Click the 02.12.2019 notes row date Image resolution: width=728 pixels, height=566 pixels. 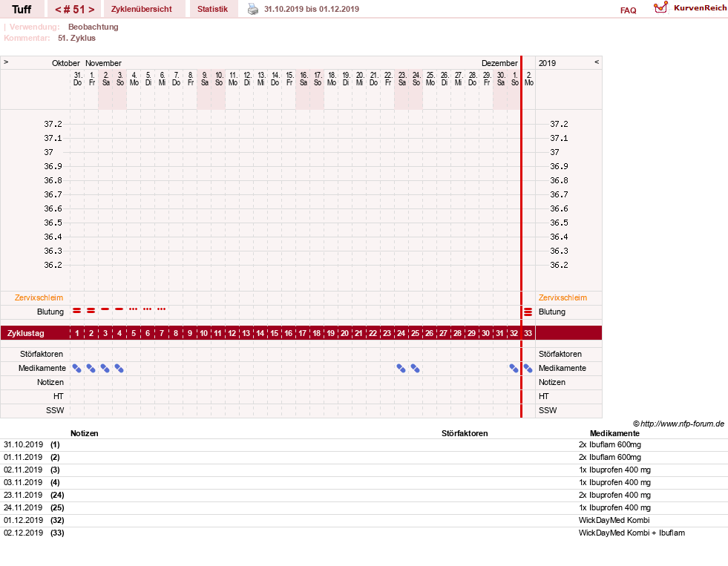23,533
